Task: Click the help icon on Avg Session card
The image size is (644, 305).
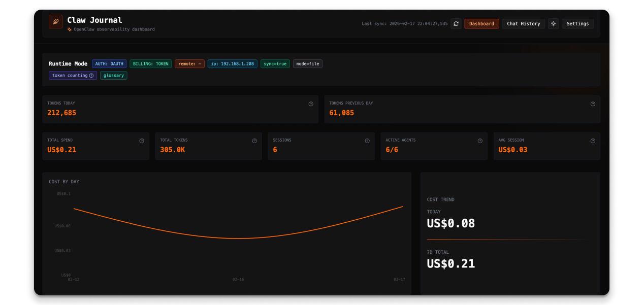Action: coord(593,141)
